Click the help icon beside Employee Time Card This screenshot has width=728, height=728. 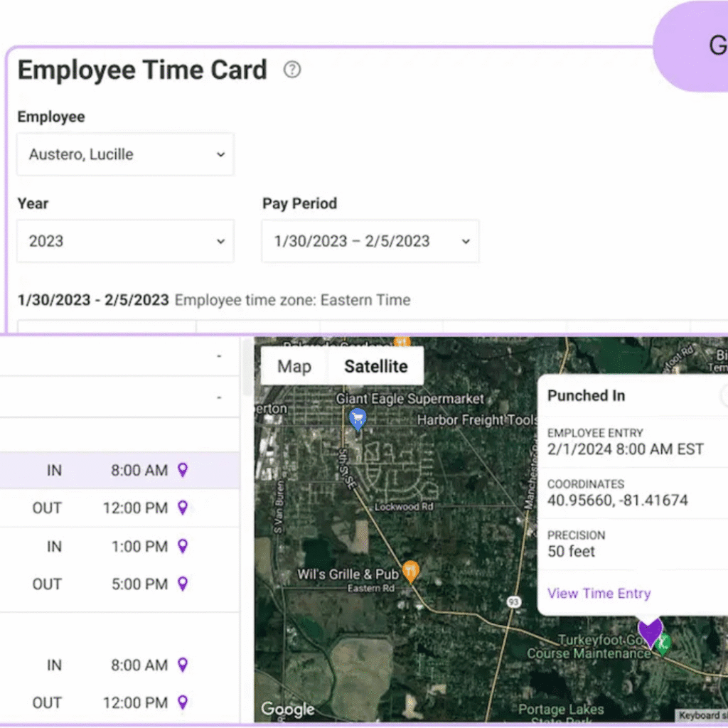tap(292, 70)
